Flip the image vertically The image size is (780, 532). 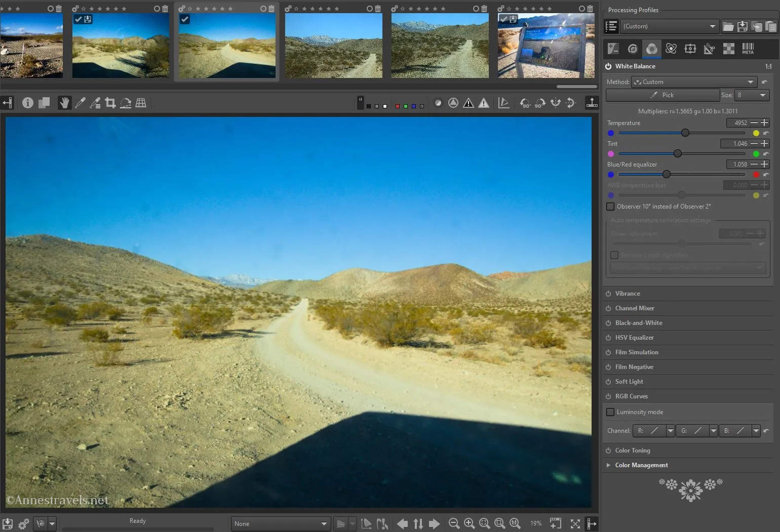click(x=571, y=103)
